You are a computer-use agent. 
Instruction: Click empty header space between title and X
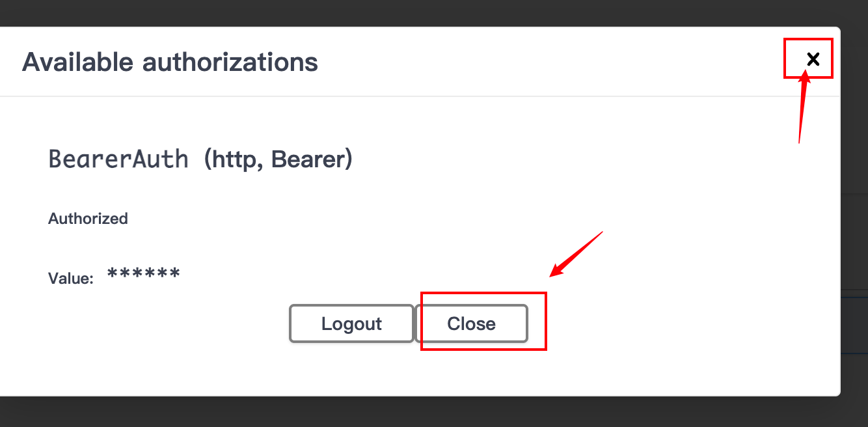[553, 62]
